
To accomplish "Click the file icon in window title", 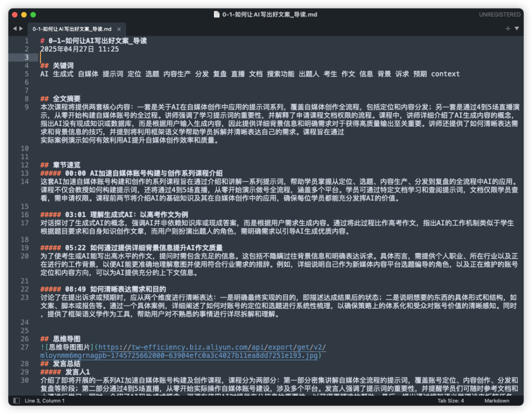I will [x=216, y=14].
